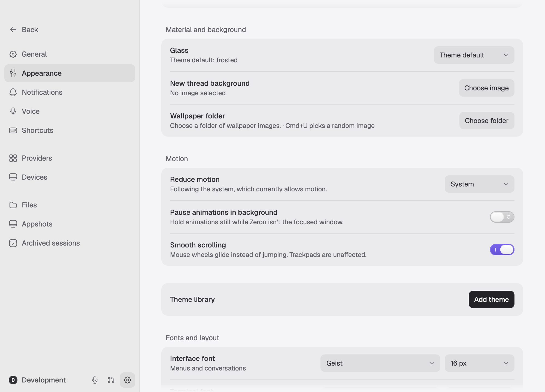
Task: Disable the Smooth scrolling toggle
Action: tap(502, 250)
